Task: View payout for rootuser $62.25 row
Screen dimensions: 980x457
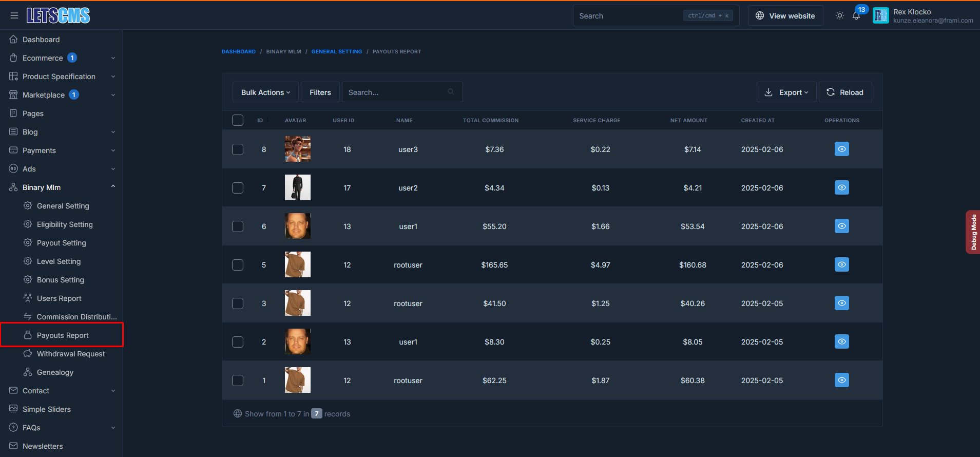Action: pos(841,380)
